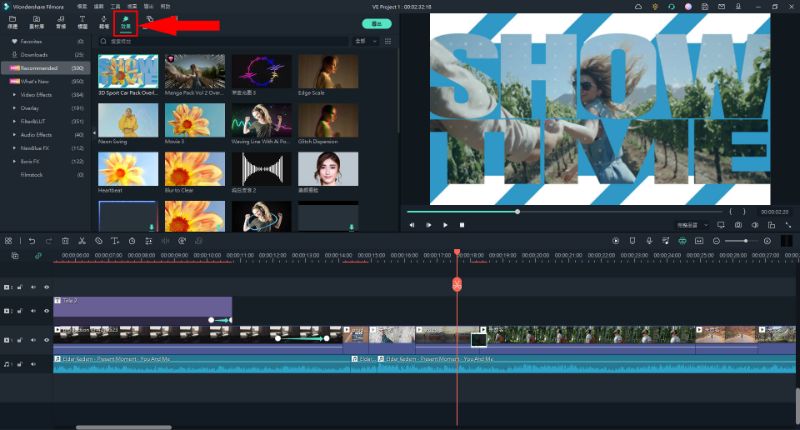Viewport: 800px width, 430px height.
Task: Select Waving Line With AI Portrait thumbnail
Action: click(x=261, y=120)
